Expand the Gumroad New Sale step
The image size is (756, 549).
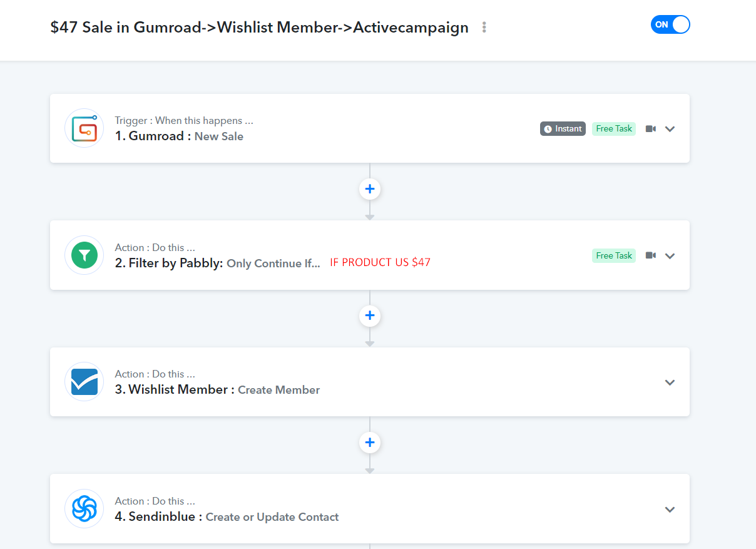click(x=670, y=129)
